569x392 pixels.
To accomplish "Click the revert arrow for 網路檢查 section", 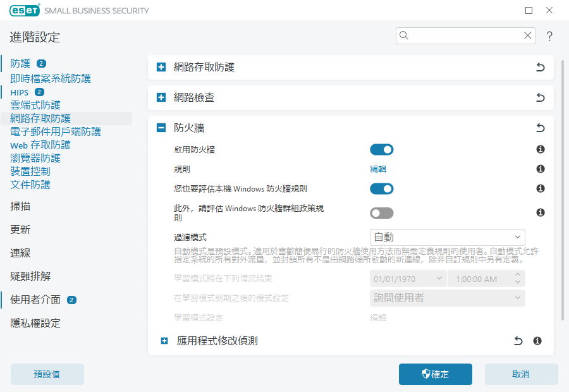I will pyautogui.click(x=540, y=97).
